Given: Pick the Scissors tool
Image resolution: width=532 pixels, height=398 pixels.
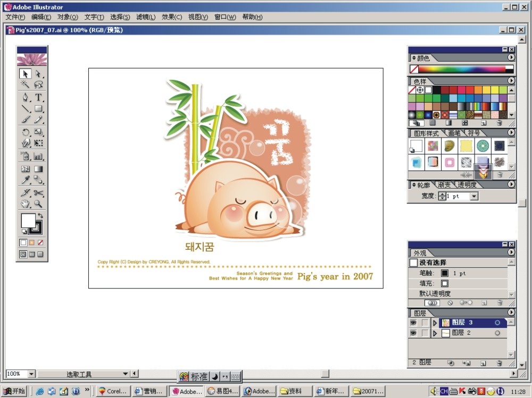Looking at the screenshot, I should click(39, 193).
